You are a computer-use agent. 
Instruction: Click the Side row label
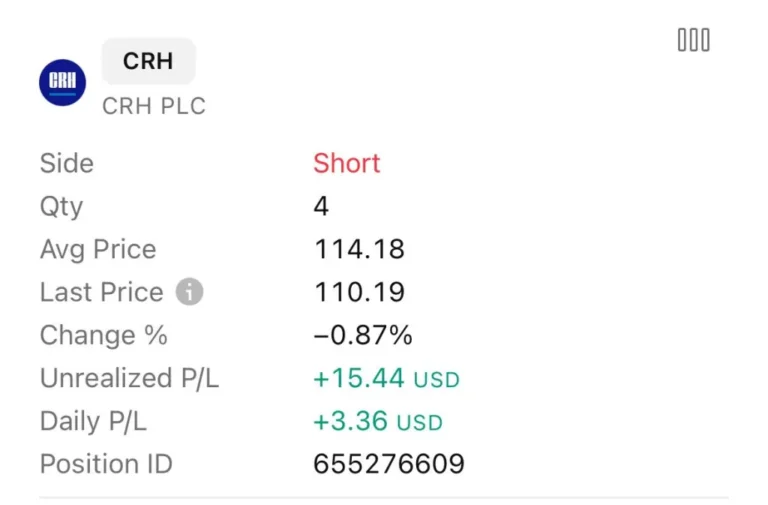[x=67, y=163]
